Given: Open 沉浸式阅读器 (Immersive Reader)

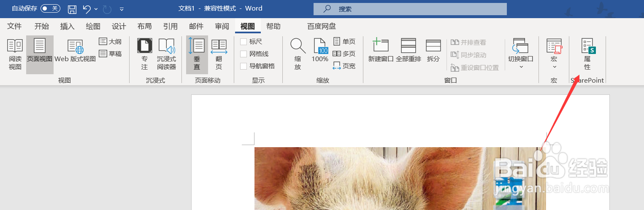Looking at the screenshot, I should pyautogui.click(x=167, y=55).
